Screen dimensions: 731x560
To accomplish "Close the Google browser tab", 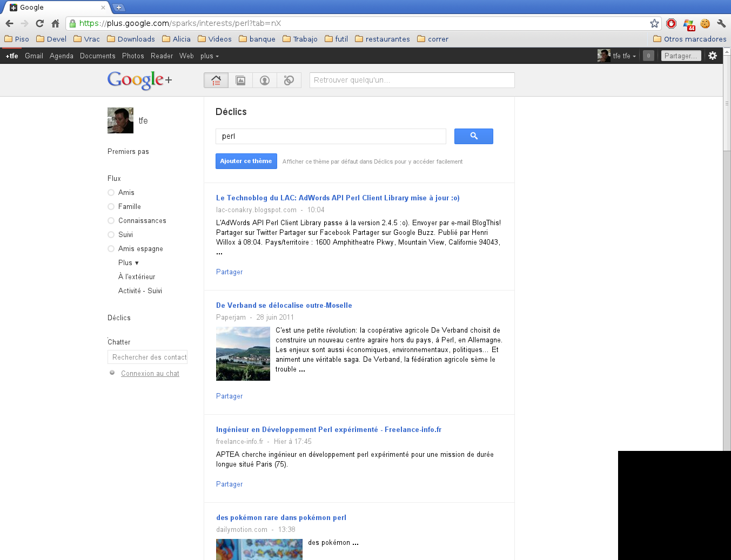I will point(103,8).
